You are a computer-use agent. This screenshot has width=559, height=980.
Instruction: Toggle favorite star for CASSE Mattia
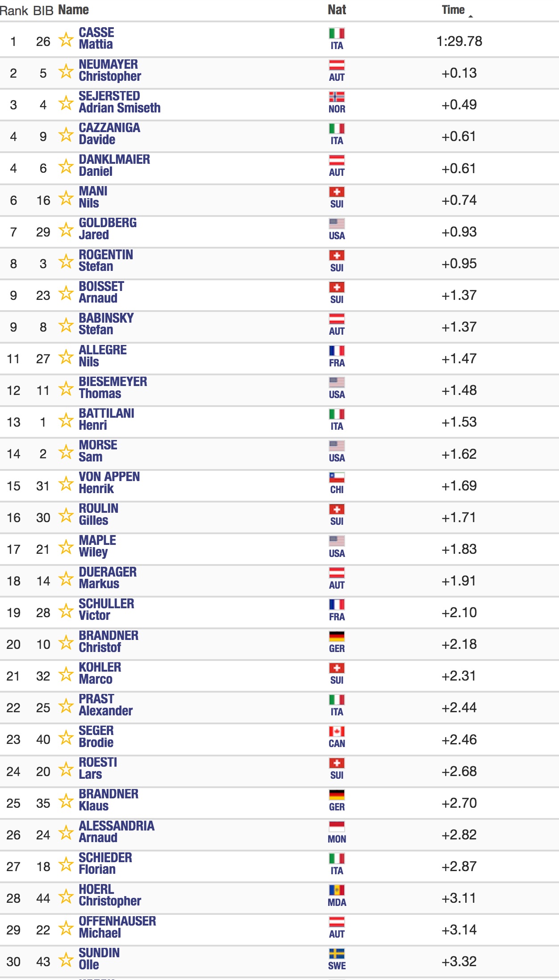click(x=66, y=40)
